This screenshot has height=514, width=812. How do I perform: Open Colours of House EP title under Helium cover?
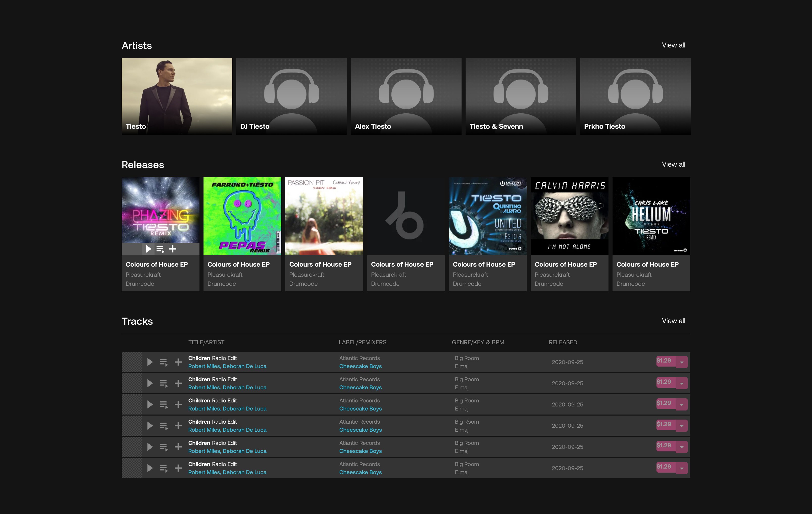click(647, 264)
